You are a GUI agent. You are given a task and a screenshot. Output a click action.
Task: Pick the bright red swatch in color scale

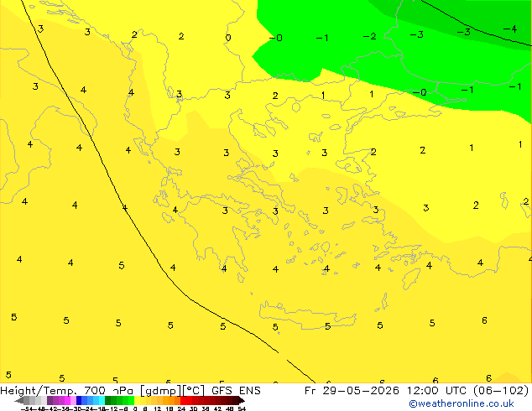[183, 400]
